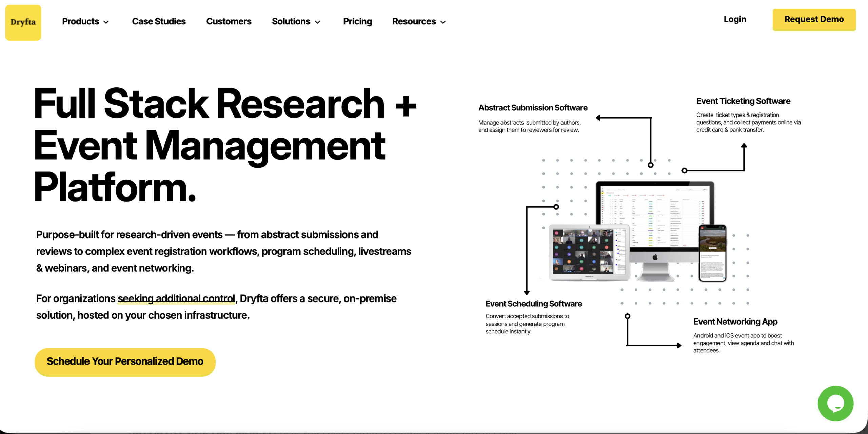
Task: Click Schedule Your Personalized Demo button
Action: pyautogui.click(x=125, y=362)
